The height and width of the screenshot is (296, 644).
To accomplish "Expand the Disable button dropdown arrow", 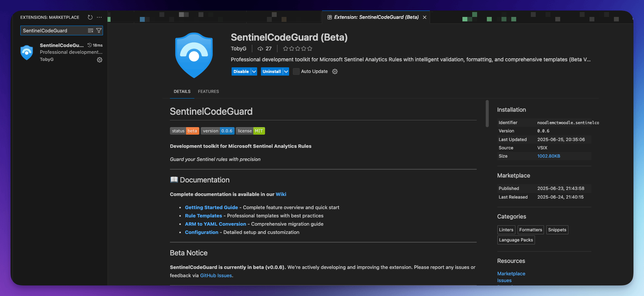I will (254, 71).
